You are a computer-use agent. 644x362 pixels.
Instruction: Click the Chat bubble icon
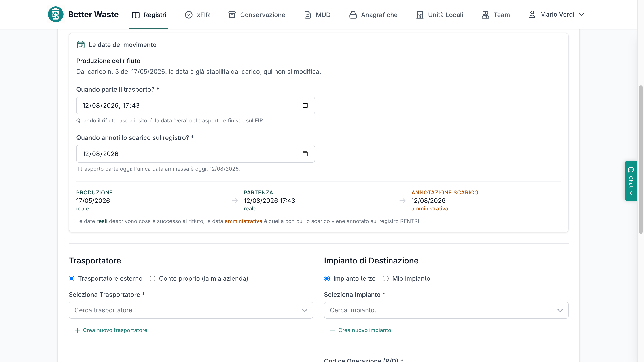coord(631,170)
